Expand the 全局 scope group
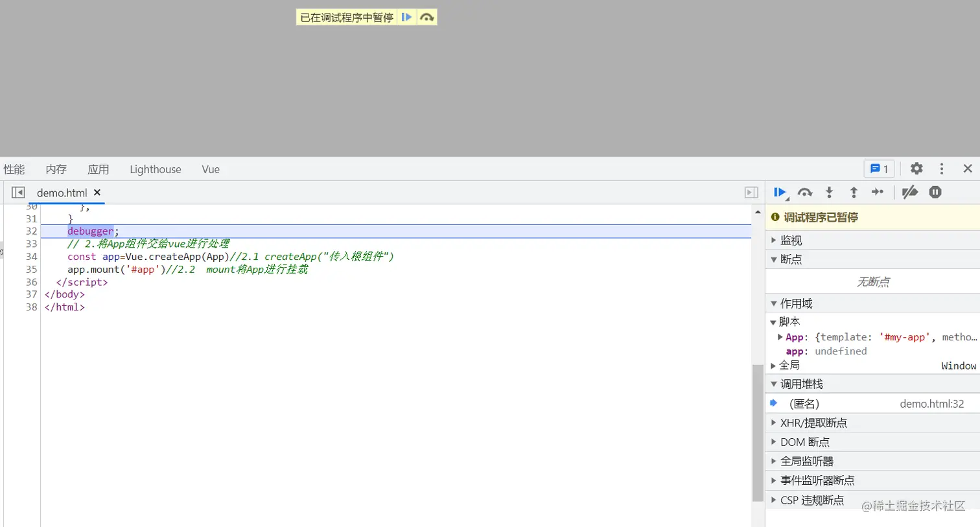 coord(773,366)
